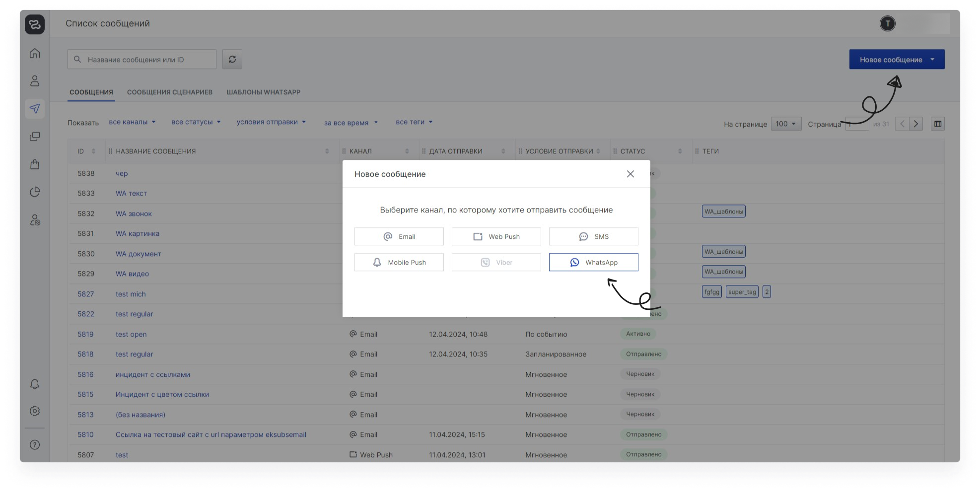980x492 pixels.
Task: Open the test open message
Action: pos(131,334)
